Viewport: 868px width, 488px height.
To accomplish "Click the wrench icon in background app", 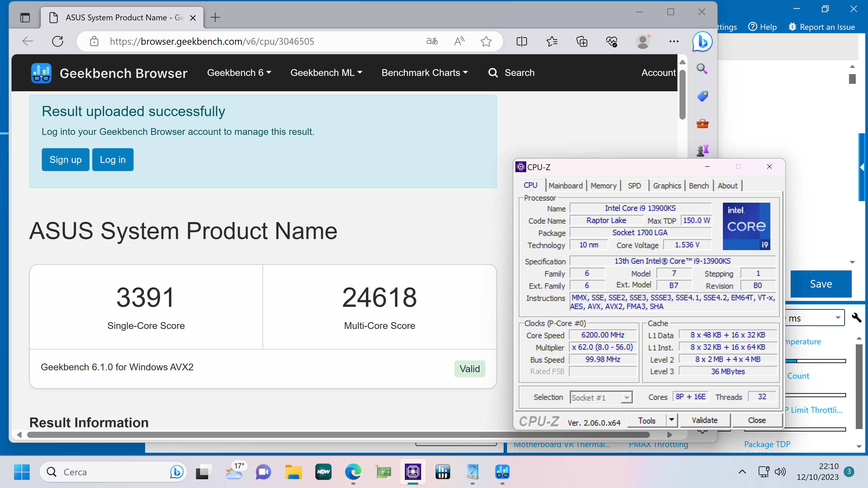I will pos(856,317).
